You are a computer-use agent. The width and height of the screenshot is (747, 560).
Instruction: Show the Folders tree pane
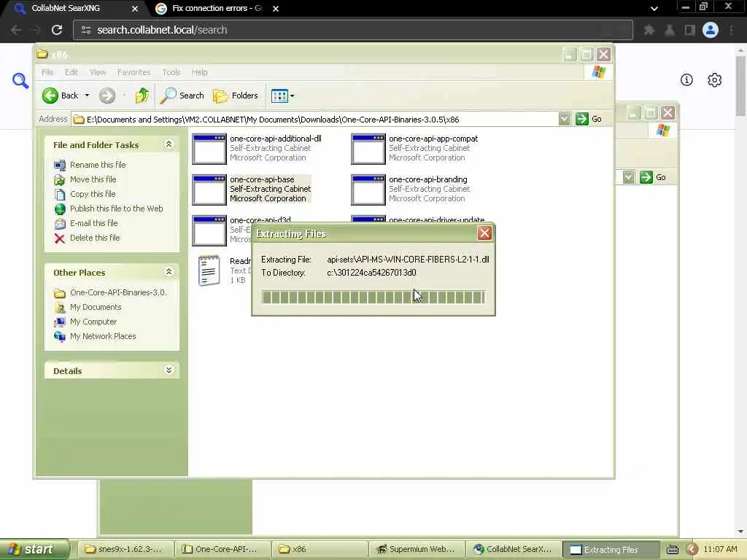tap(236, 96)
